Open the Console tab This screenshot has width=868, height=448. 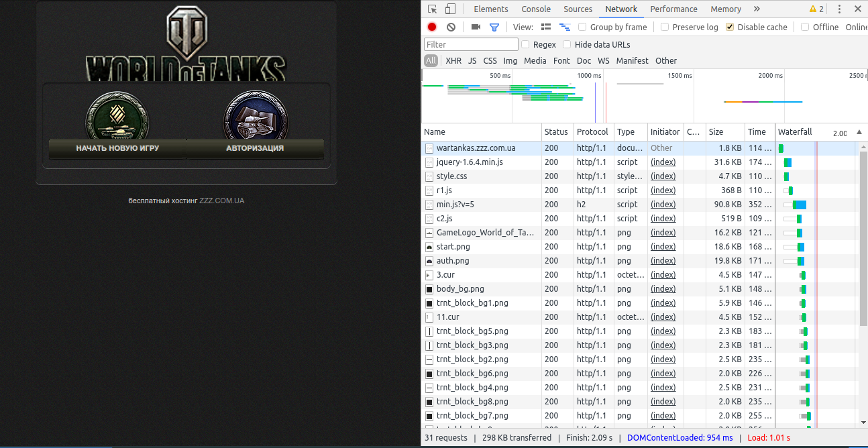point(536,9)
